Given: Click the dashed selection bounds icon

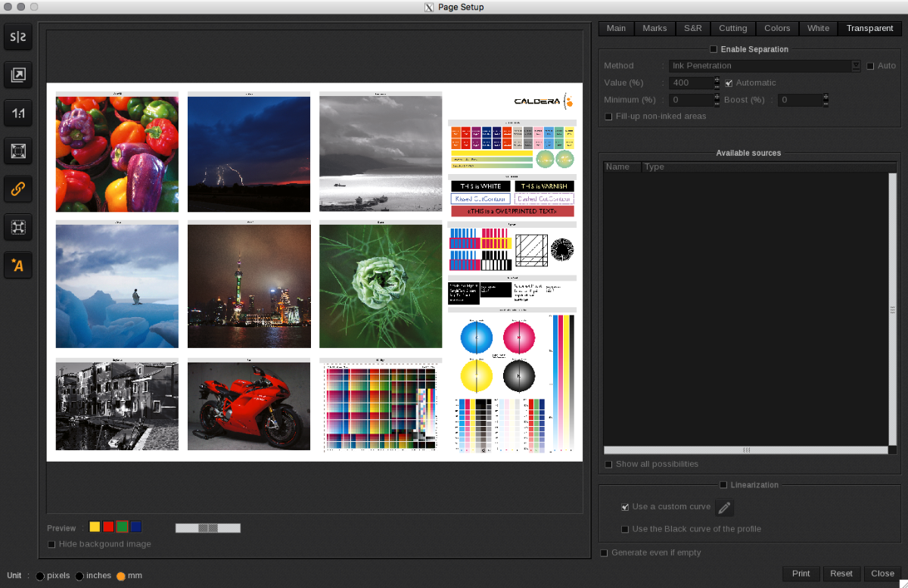Looking at the screenshot, I should [18, 227].
